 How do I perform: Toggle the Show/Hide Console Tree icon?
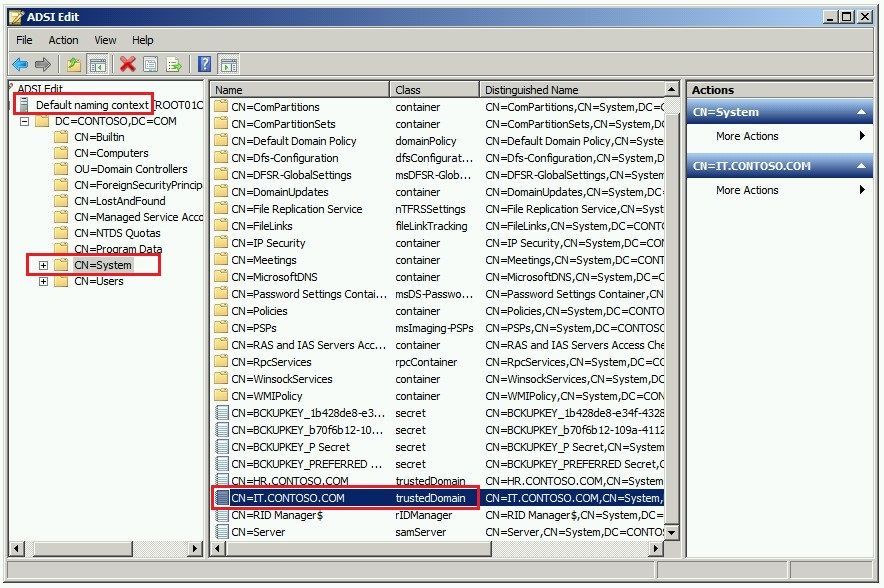(98, 64)
